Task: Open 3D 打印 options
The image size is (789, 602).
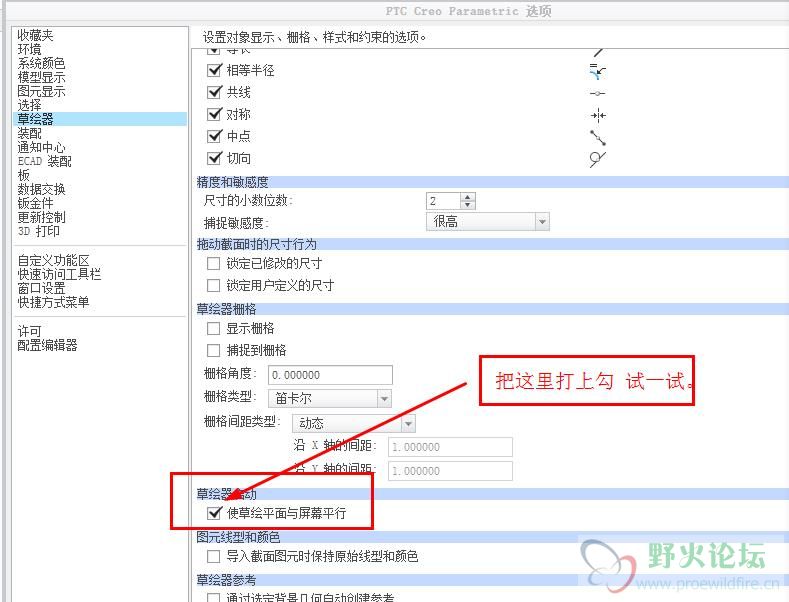Action: click(x=39, y=231)
